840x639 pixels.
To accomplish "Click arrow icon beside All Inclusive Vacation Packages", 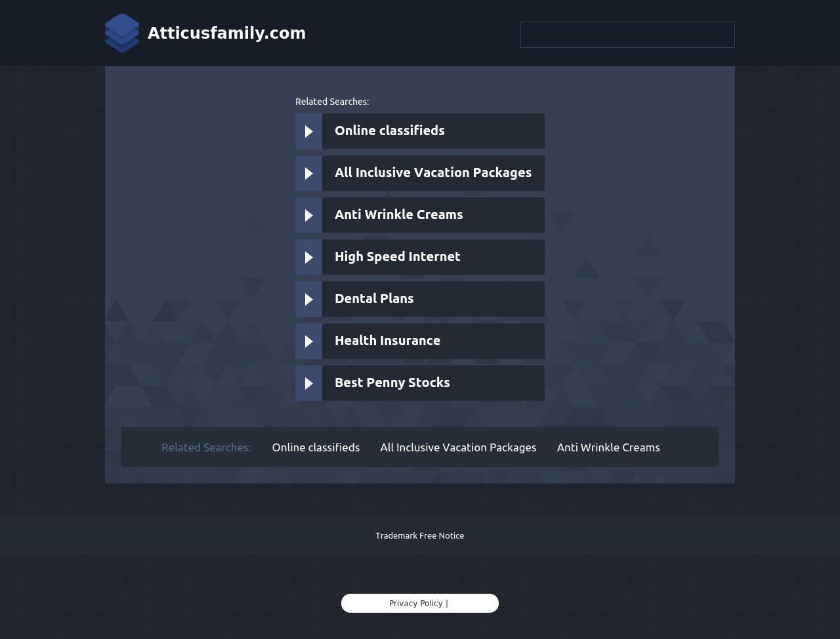I will [308, 173].
